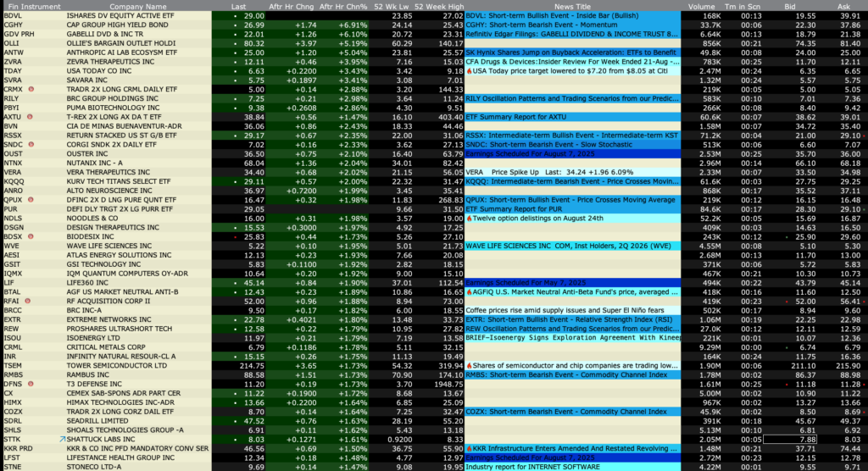
Task: Click the blue arrow icon beside SHATTUCK LABS INC
Action: [x=63, y=439]
